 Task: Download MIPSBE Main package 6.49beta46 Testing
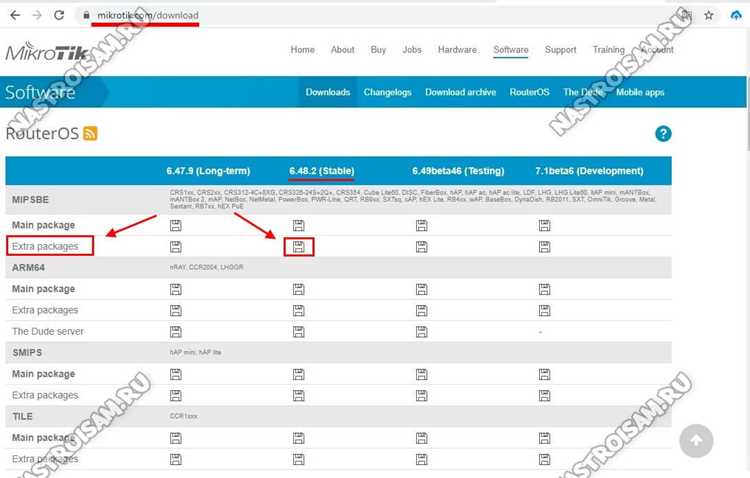click(x=421, y=225)
